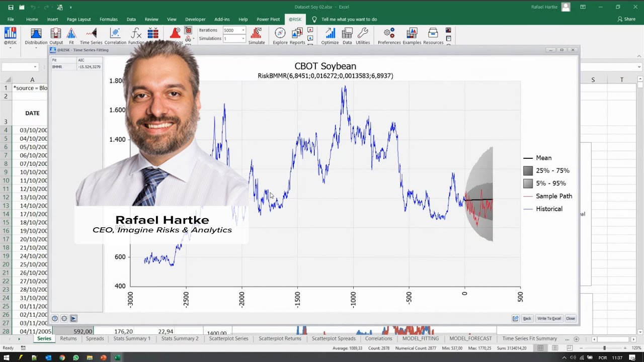Click the Save icon in Quick Access toolbar

tap(11, 7)
